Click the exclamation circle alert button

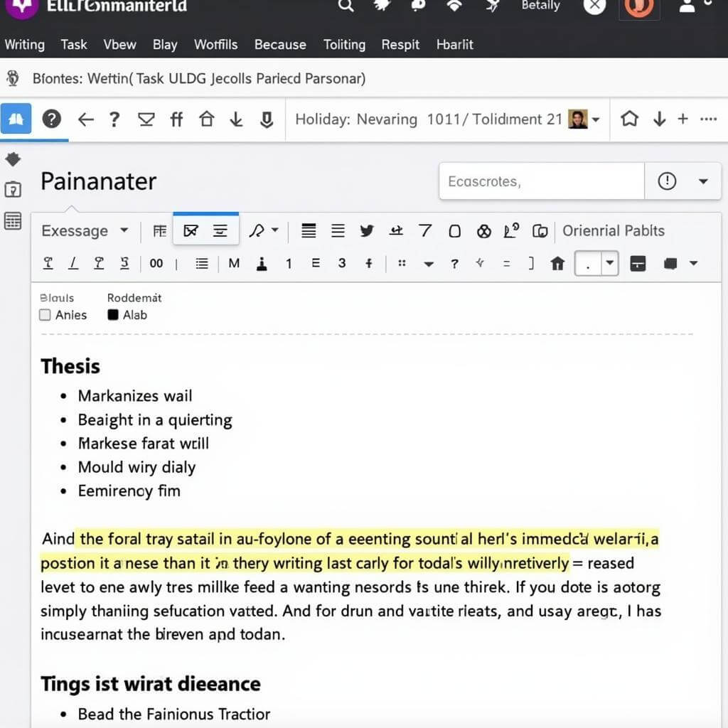point(667,181)
